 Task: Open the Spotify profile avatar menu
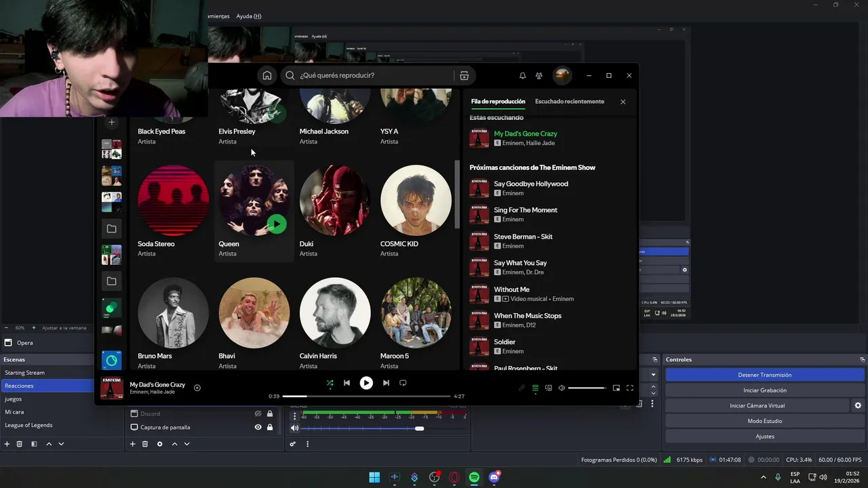pyautogui.click(x=562, y=75)
